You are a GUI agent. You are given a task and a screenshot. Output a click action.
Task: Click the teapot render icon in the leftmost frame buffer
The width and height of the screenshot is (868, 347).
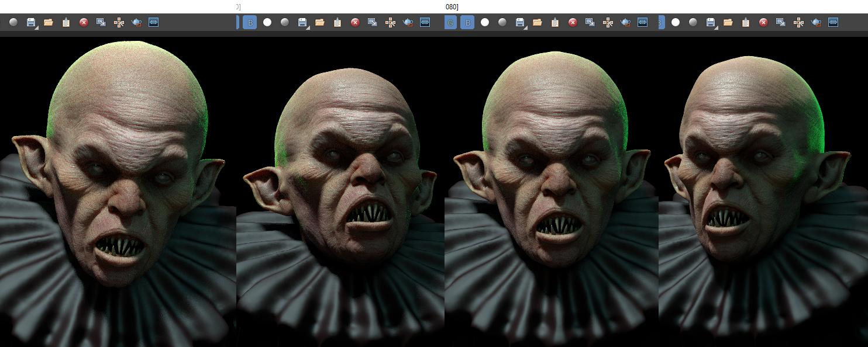pos(136,22)
